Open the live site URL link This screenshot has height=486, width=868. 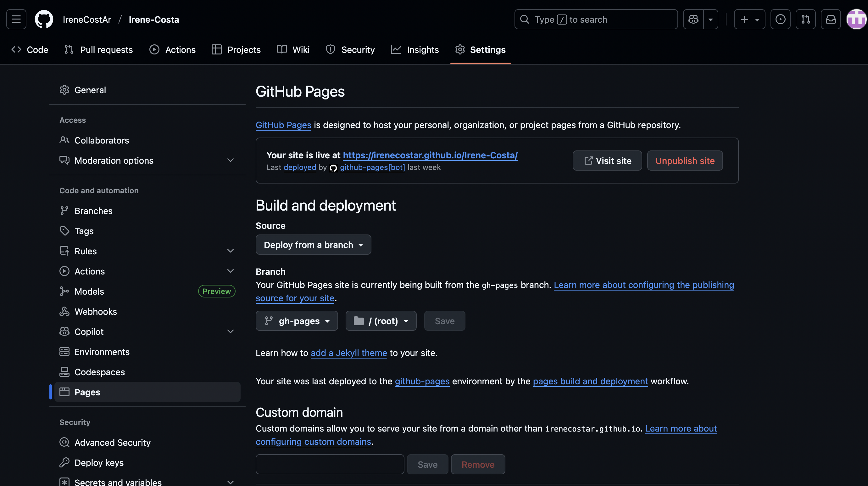[430, 155]
